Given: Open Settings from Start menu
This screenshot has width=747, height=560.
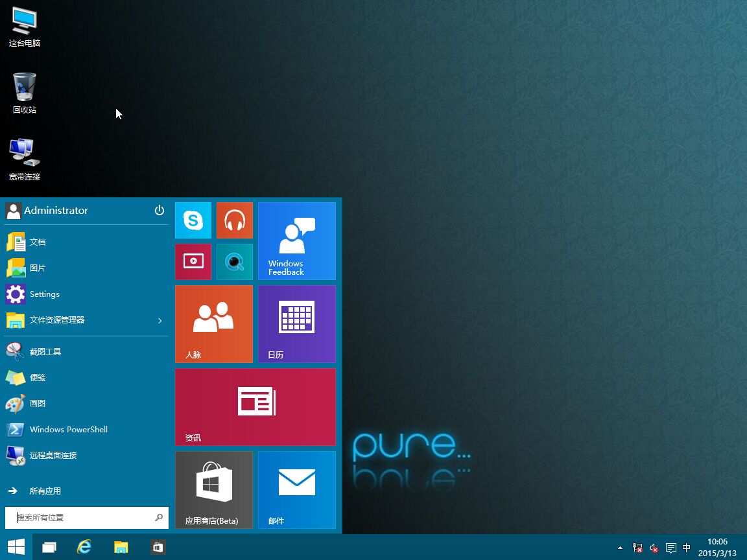Looking at the screenshot, I should click(44, 294).
